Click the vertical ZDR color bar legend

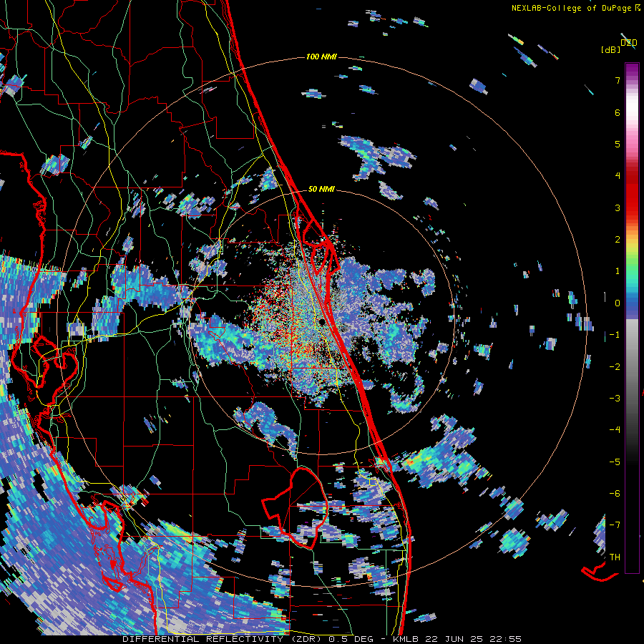[x=632, y=318]
